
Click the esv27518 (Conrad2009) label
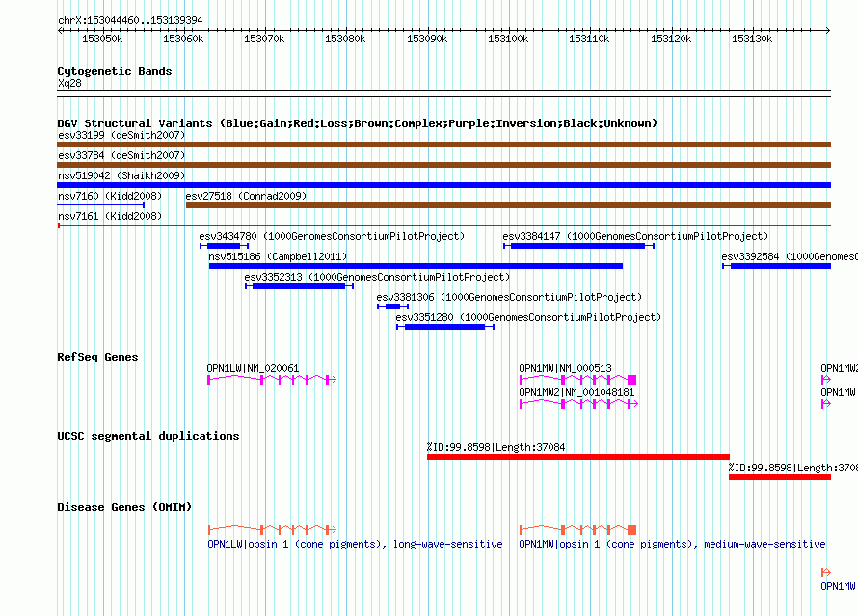point(246,196)
